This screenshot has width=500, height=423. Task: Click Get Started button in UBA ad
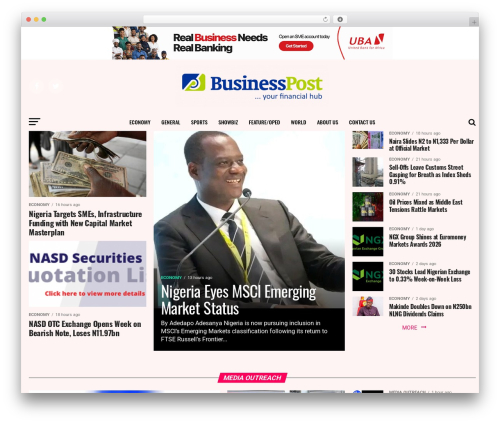click(x=296, y=46)
